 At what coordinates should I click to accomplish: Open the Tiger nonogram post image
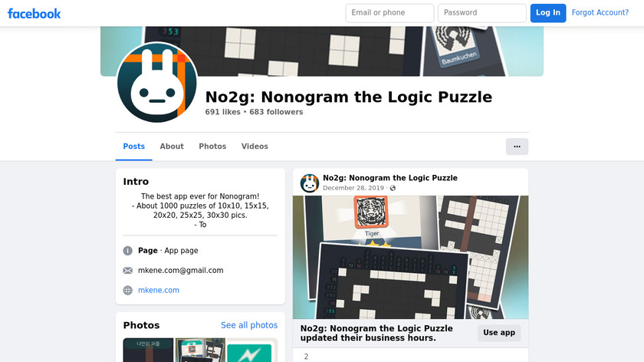(410, 257)
